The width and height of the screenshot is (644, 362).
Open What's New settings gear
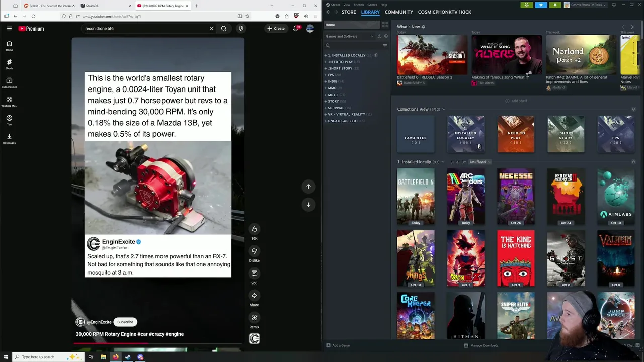[423, 27]
